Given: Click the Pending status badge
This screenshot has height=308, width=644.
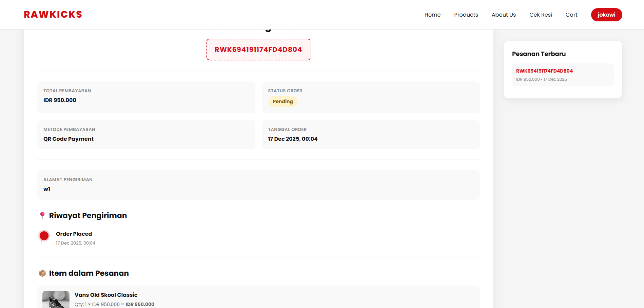Looking at the screenshot, I should pyautogui.click(x=283, y=101).
